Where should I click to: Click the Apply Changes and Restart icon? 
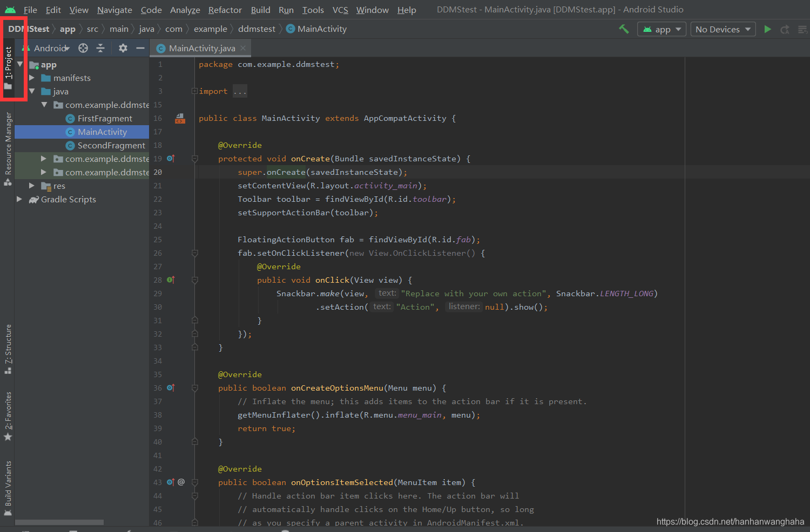click(x=785, y=29)
